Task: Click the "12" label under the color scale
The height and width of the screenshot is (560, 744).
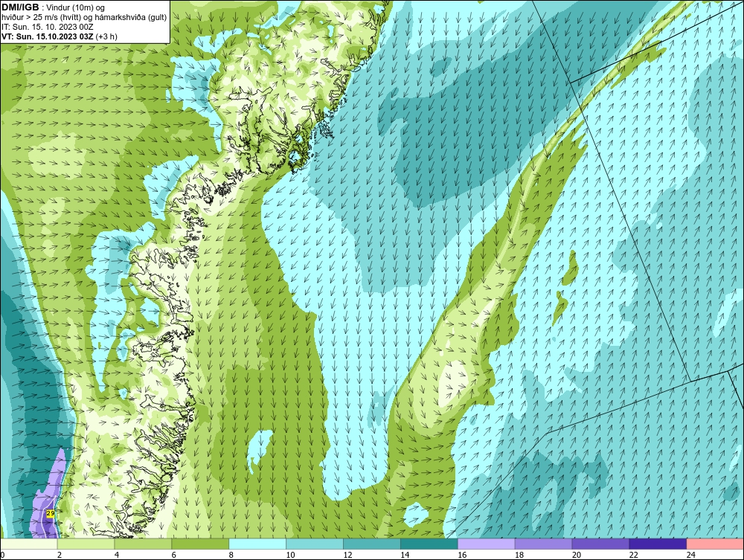Action: click(x=347, y=555)
